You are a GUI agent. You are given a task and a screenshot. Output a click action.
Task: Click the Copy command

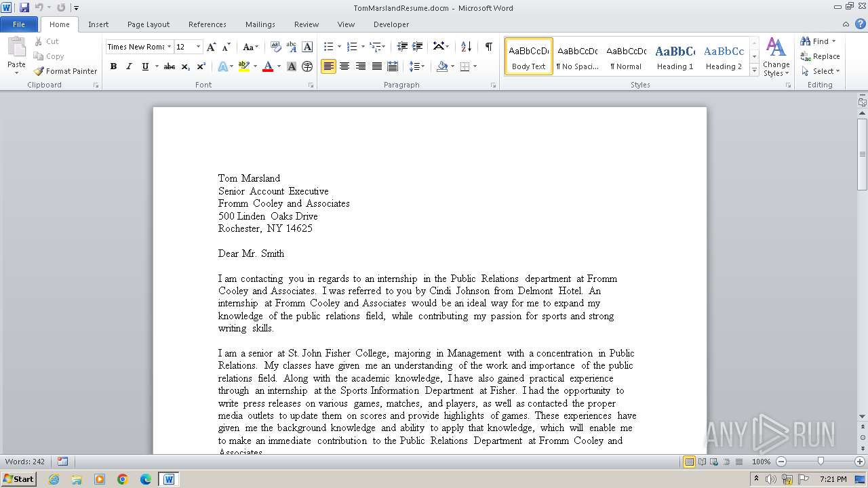pyautogui.click(x=49, y=56)
